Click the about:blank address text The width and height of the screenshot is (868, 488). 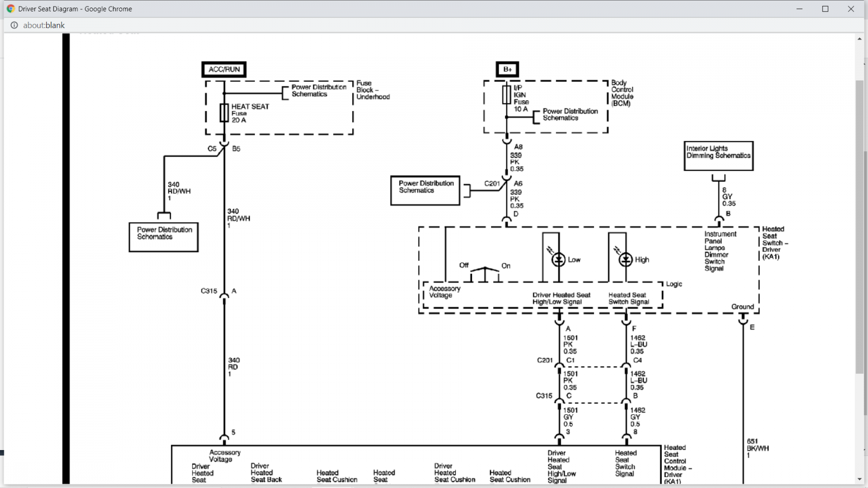[x=44, y=25]
